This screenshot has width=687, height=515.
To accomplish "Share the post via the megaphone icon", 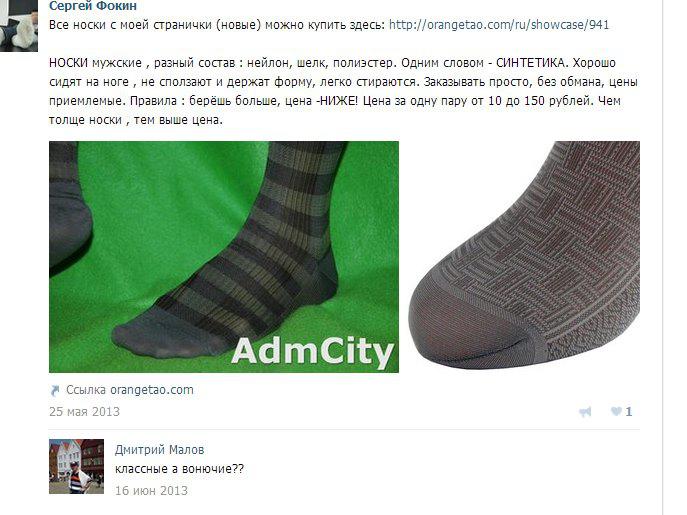I will 585,412.
